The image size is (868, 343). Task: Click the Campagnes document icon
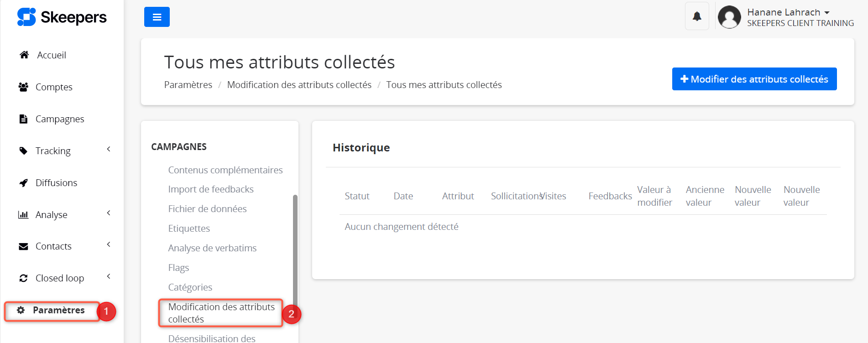click(23, 119)
